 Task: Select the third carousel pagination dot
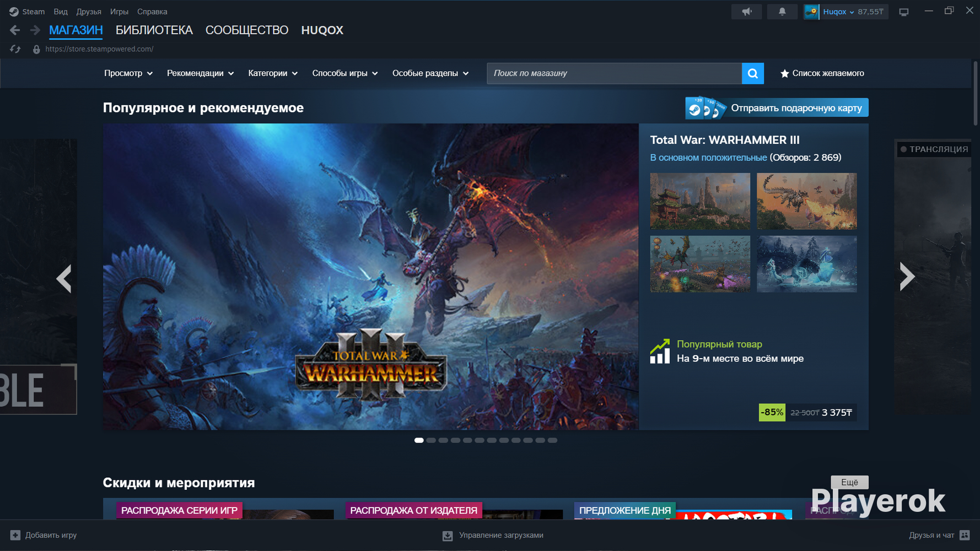point(443,440)
